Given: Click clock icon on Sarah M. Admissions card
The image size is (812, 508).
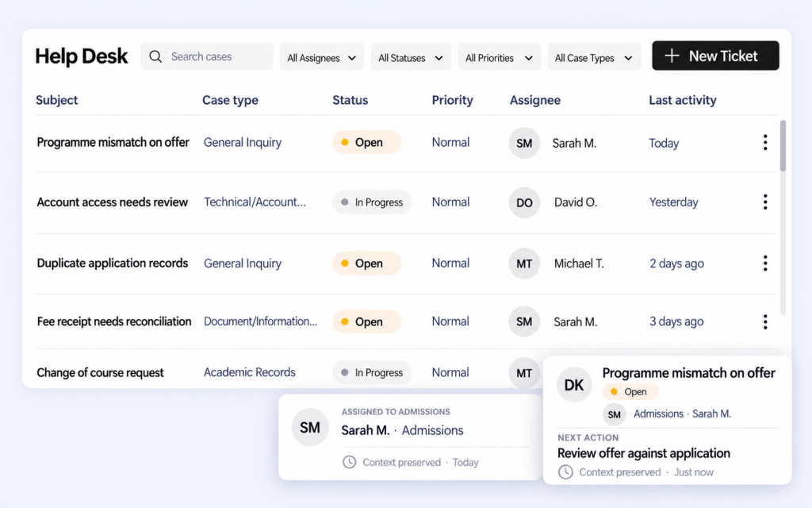Looking at the screenshot, I should 350,462.
